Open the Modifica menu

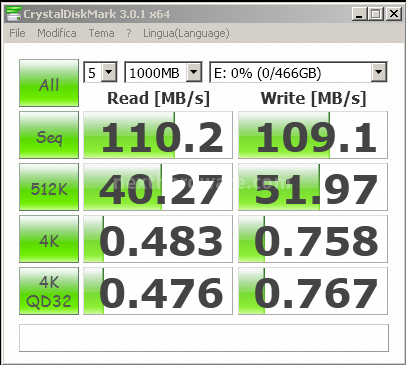[57, 33]
